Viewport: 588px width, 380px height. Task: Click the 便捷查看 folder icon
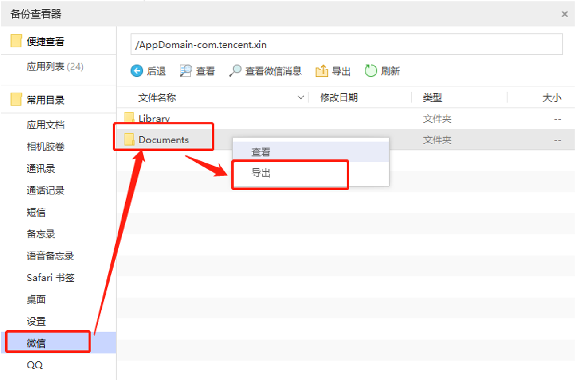pos(16,42)
